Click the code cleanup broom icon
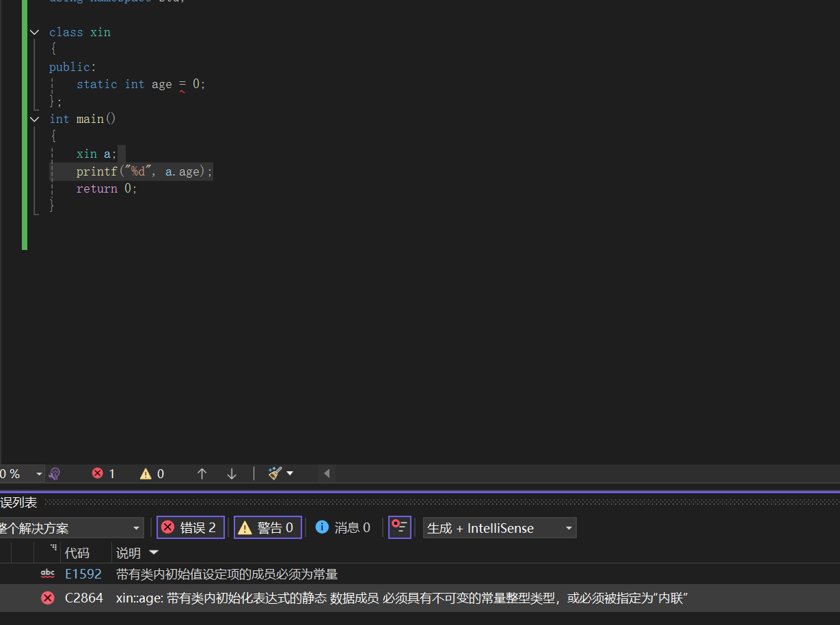Screen dimensions: 840x625 (275, 473)
